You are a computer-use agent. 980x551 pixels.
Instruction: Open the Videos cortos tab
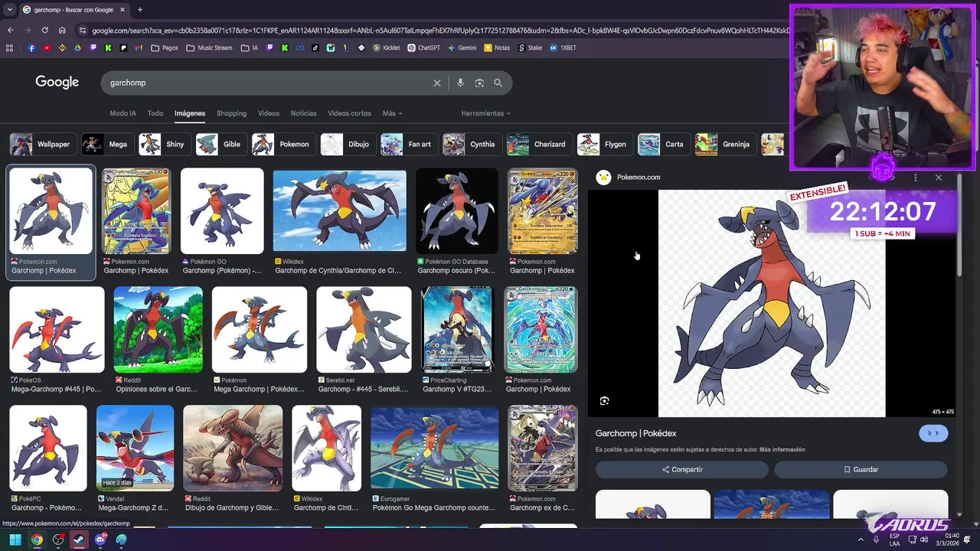coord(349,113)
